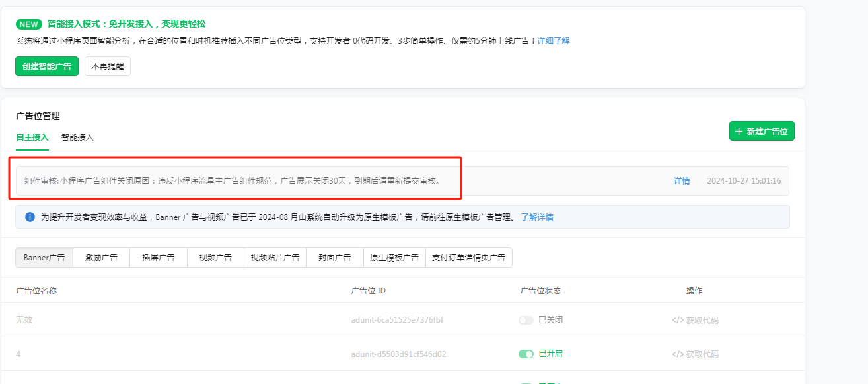Click the blue info icon
The height and width of the screenshot is (384, 868).
click(x=30, y=217)
